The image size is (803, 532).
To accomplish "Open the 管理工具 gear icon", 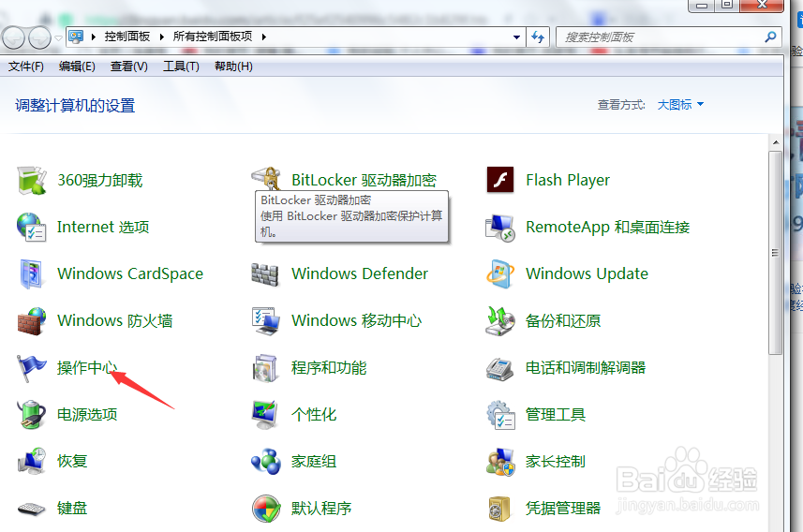I will [500, 415].
